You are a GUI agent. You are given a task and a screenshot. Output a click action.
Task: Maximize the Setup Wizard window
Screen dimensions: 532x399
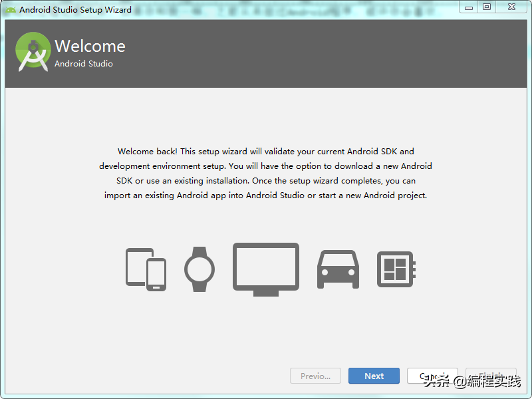click(487, 7)
